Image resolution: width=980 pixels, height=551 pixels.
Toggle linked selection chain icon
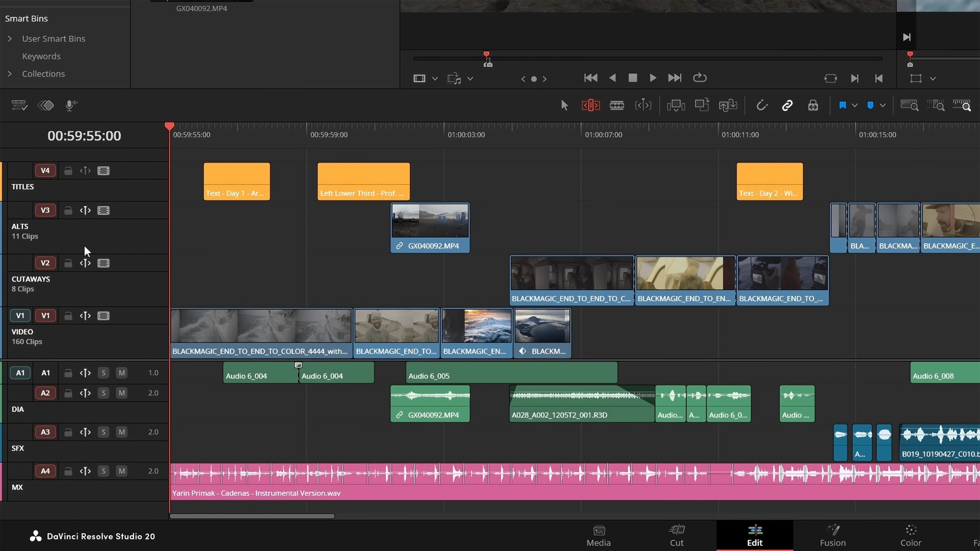pos(787,105)
